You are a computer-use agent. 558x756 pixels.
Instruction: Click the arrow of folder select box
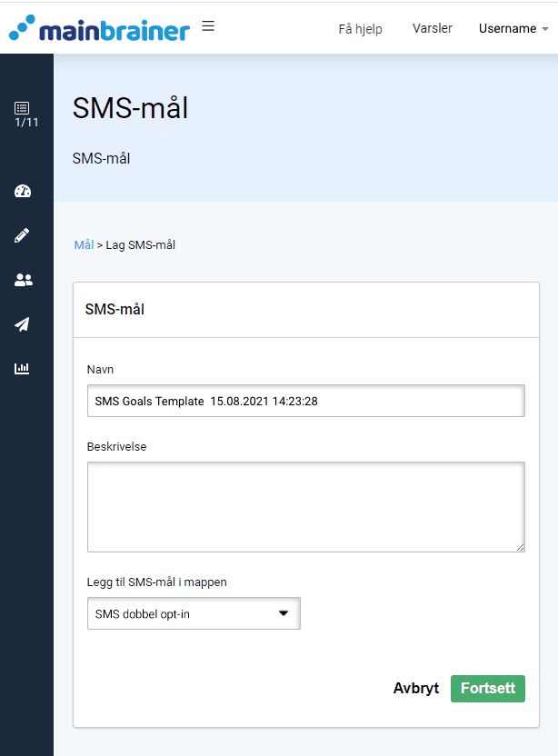(284, 613)
